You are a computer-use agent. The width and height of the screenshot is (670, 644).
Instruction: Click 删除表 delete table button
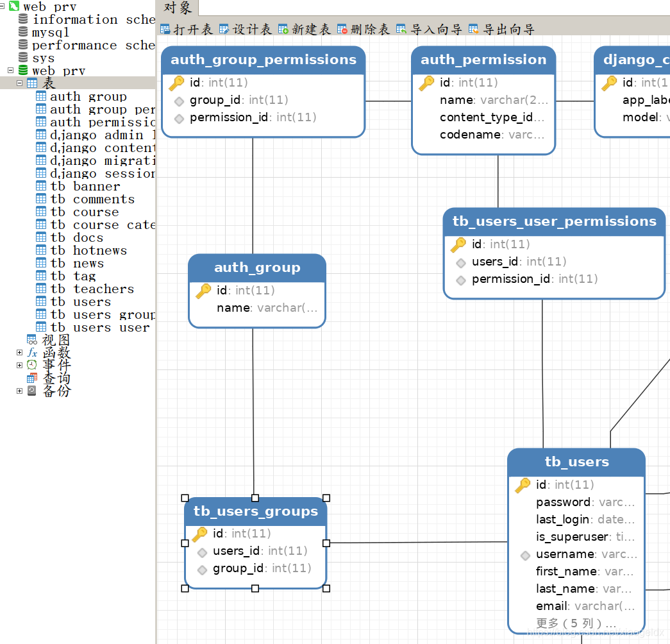click(363, 29)
